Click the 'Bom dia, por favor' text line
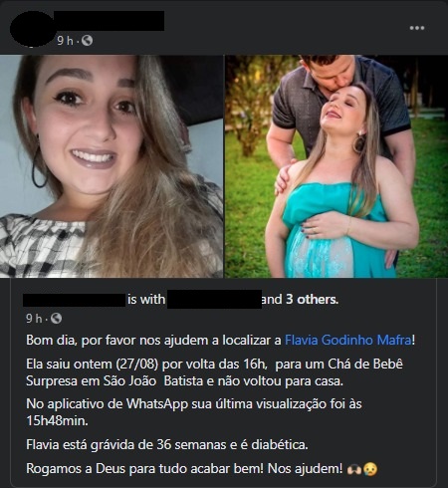The width and height of the screenshot is (448, 488). pyautogui.click(x=221, y=341)
